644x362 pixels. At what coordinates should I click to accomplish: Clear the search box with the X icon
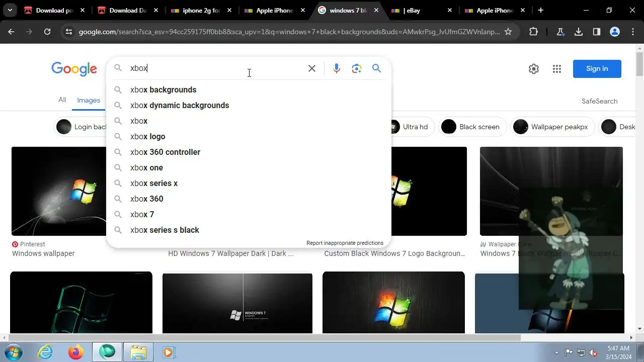312,68
